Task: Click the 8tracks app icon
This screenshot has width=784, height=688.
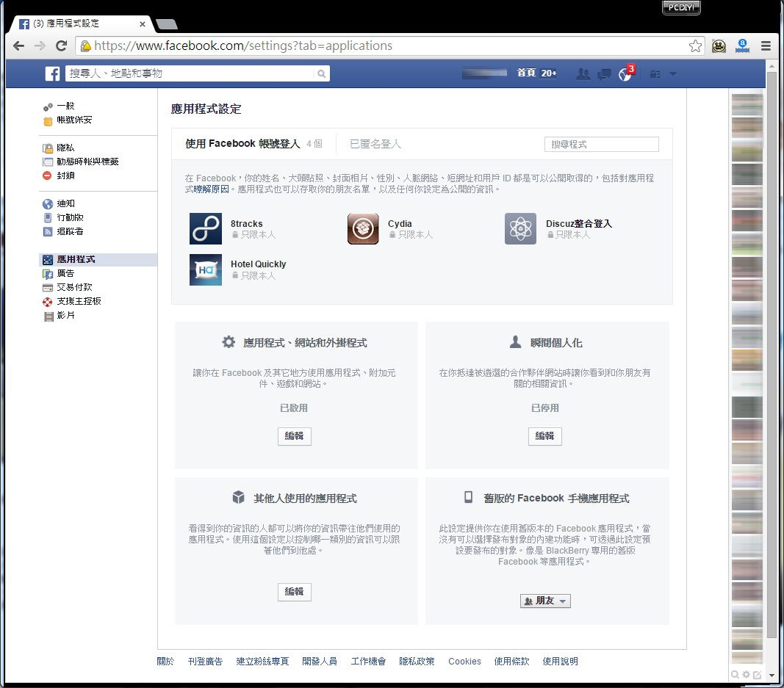Action: (x=206, y=229)
